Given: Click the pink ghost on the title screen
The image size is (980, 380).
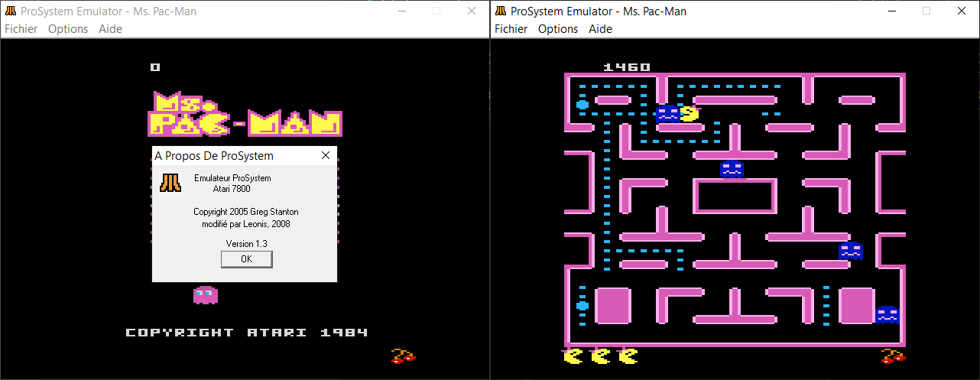Looking at the screenshot, I should pos(206,294).
